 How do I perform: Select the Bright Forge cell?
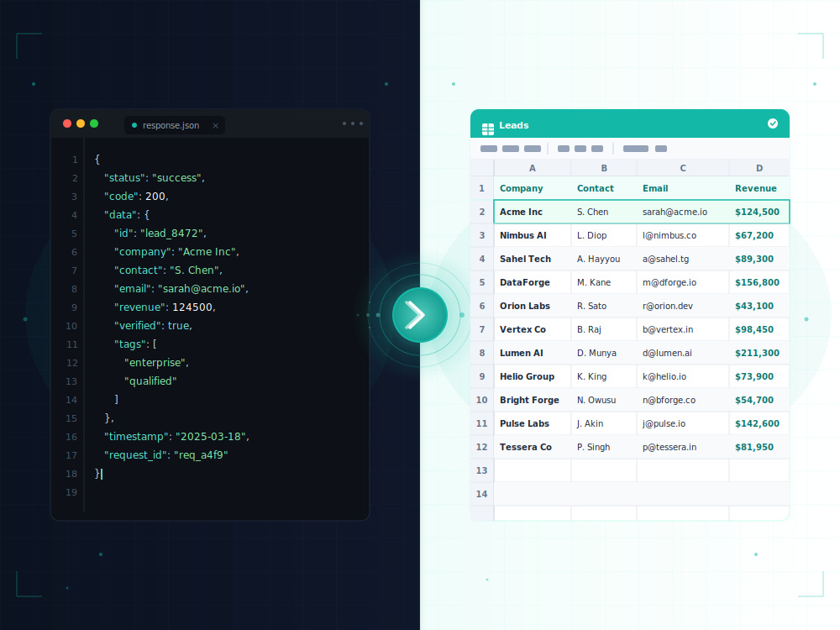[533, 400]
